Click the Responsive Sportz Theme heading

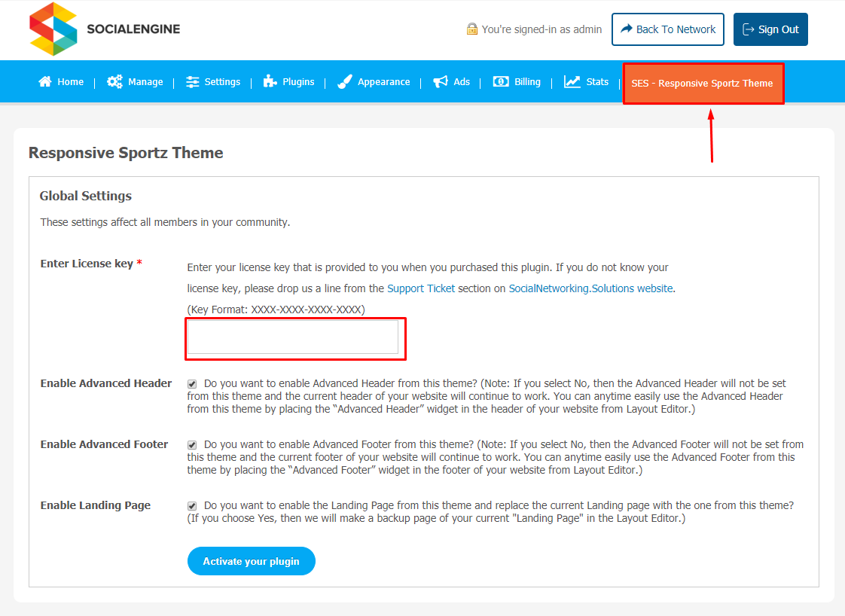(x=126, y=153)
